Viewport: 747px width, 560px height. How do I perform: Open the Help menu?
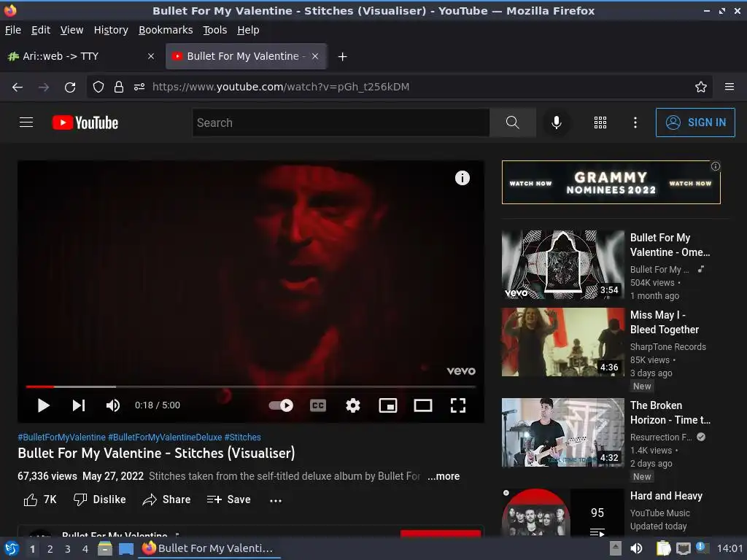tap(248, 30)
